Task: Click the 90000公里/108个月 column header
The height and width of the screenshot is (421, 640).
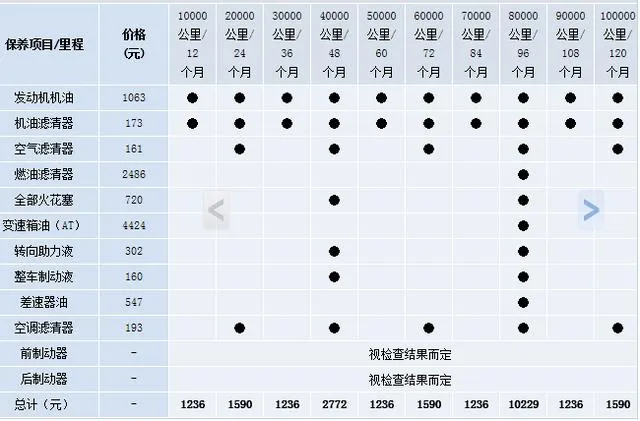Action: (x=570, y=44)
